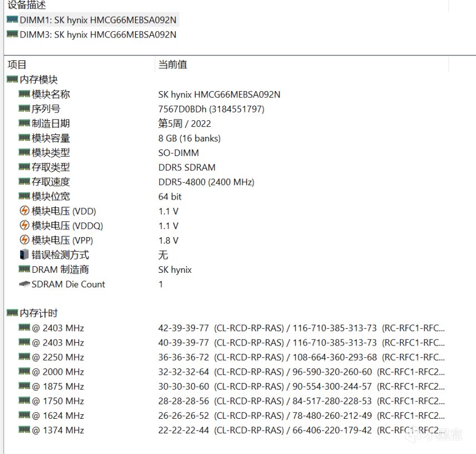Click icon beside @ 1374 MHz

click(x=24, y=429)
